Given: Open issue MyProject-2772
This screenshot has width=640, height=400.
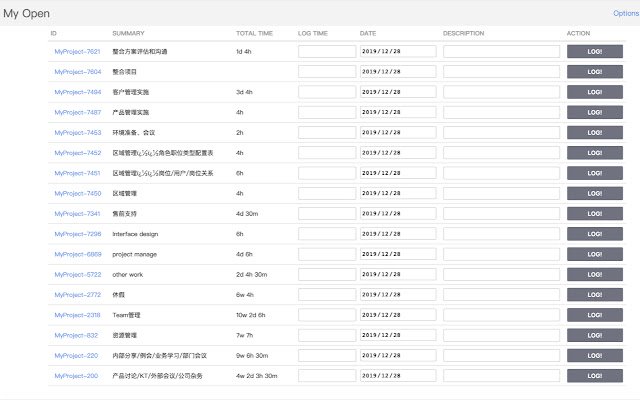Looking at the screenshot, I should click(78, 295).
